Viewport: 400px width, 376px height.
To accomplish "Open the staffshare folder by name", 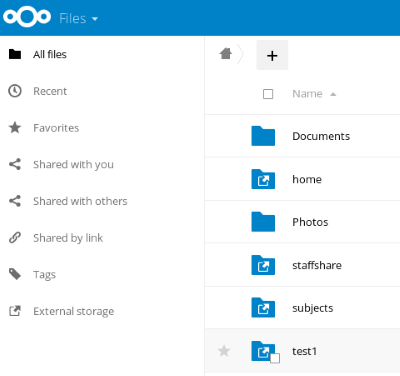I will coord(317,265).
